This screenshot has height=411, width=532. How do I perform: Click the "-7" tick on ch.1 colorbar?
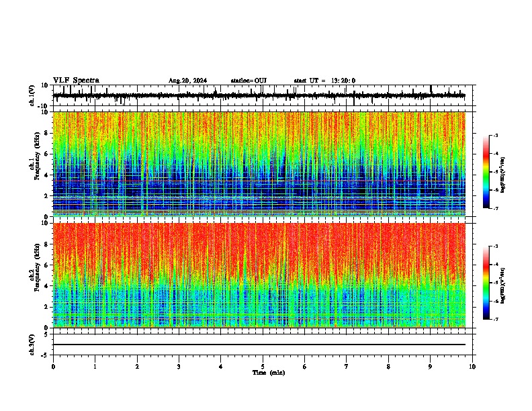pyautogui.click(x=496, y=208)
